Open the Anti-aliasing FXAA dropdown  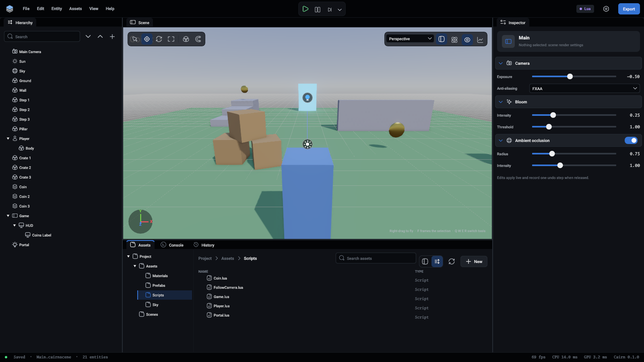click(x=584, y=88)
